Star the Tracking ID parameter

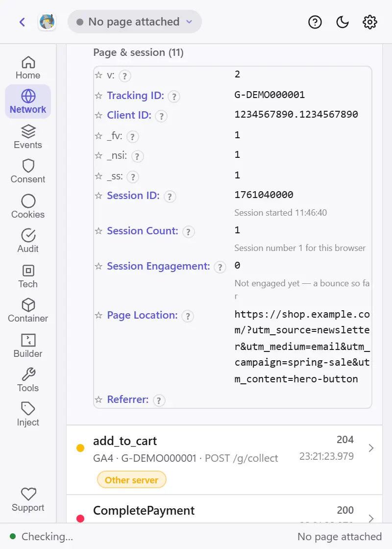click(x=98, y=96)
